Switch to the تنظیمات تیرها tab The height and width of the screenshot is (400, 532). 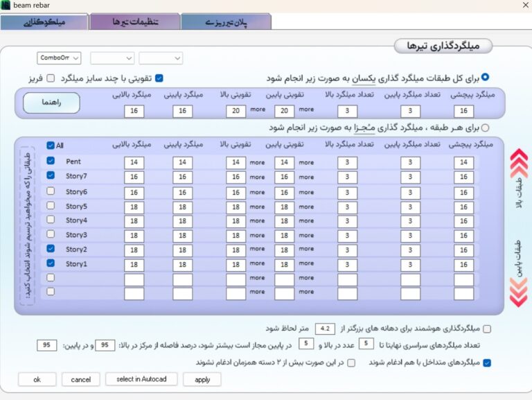(x=135, y=21)
